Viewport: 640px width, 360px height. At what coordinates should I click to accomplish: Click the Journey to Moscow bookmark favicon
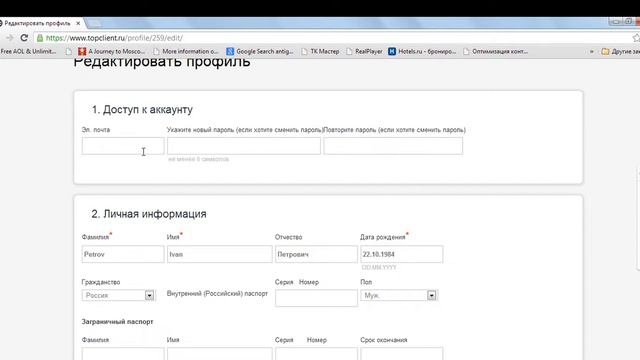(82, 51)
